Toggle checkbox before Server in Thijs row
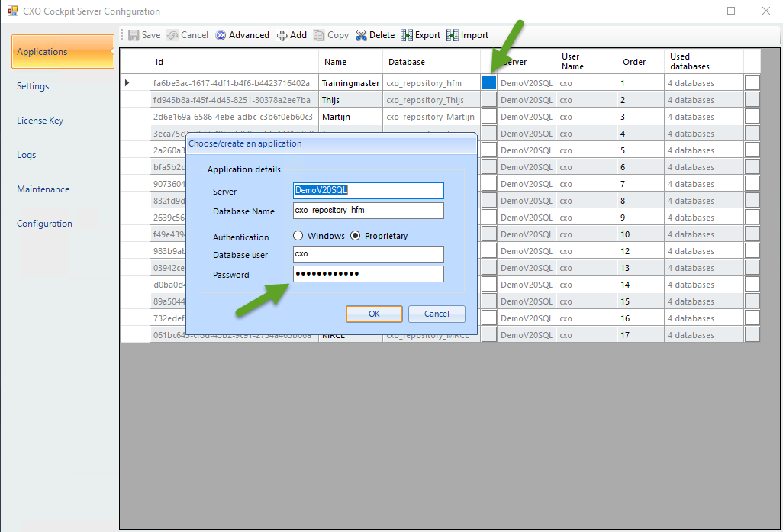 [x=489, y=99]
